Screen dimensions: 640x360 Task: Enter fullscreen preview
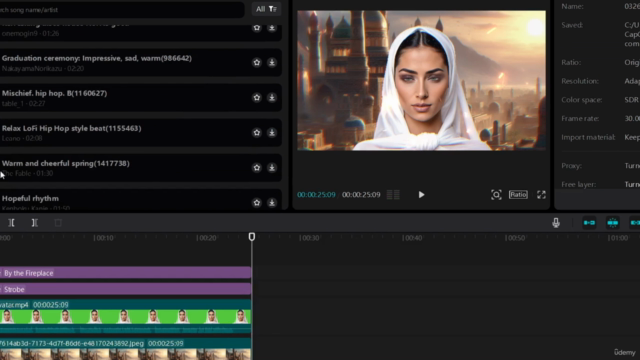[541, 195]
